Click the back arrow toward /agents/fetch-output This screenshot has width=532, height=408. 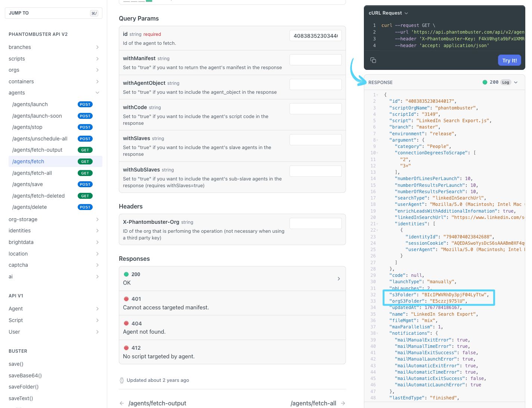[x=122, y=403]
